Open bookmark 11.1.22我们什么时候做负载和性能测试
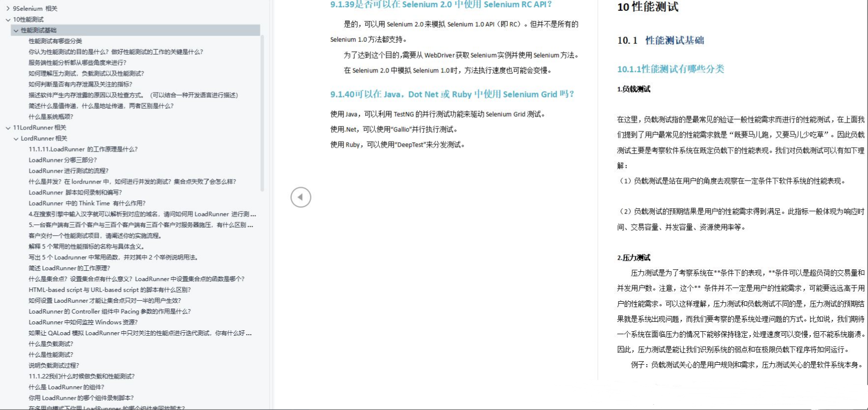 click(x=82, y=377)
